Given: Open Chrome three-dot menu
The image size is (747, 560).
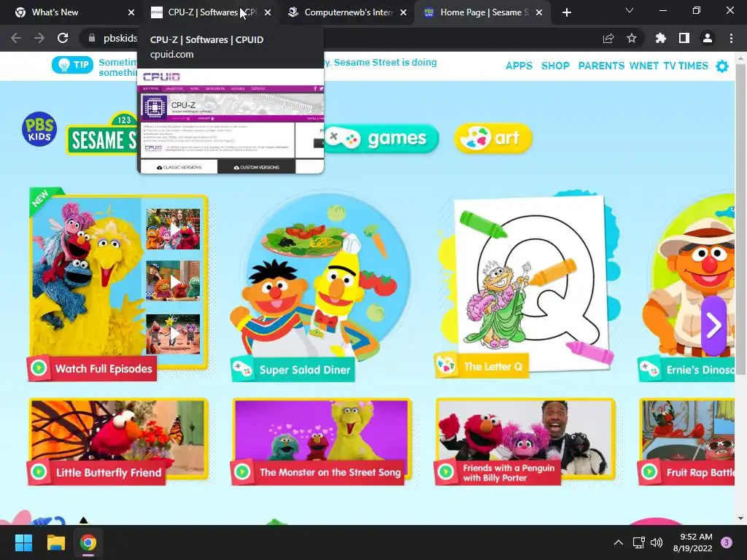Looking at the screenshot, I should (x=731, y=38).
